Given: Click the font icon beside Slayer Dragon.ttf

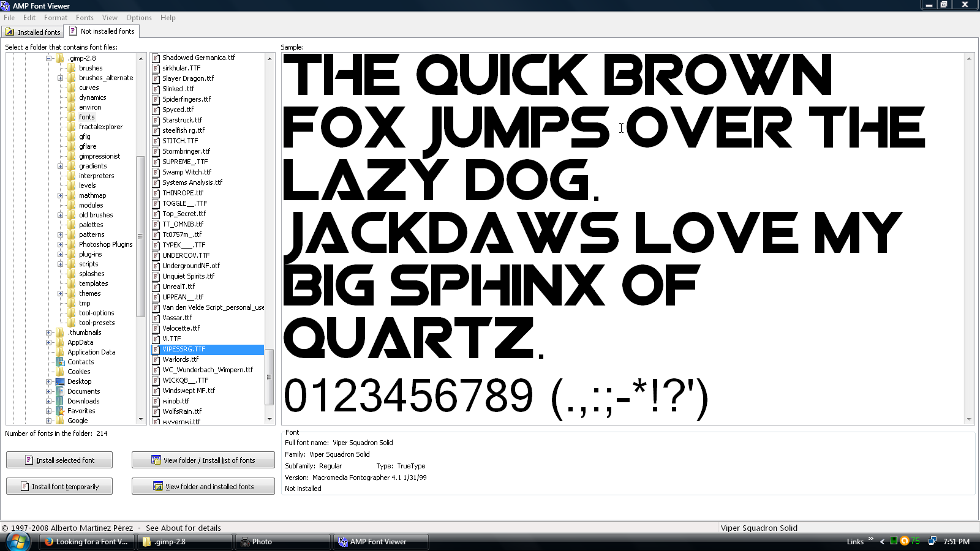Looking at the screenshot, I should [x=156, y=79].
